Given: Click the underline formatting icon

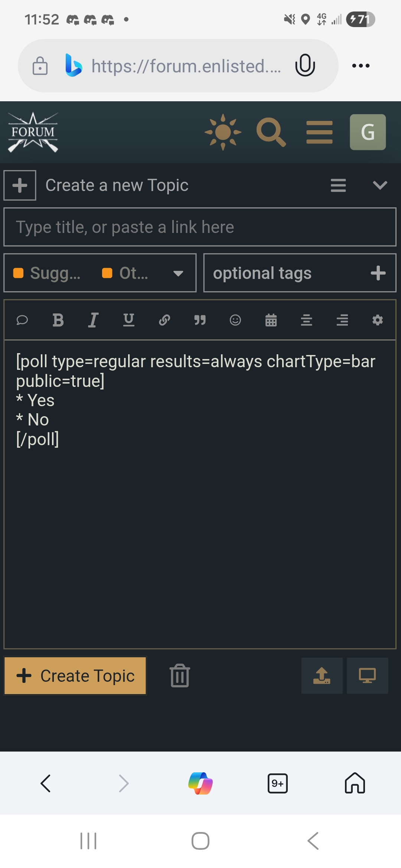Looking at the screenshot, I should pyautogui.click(x=129, y=320).
